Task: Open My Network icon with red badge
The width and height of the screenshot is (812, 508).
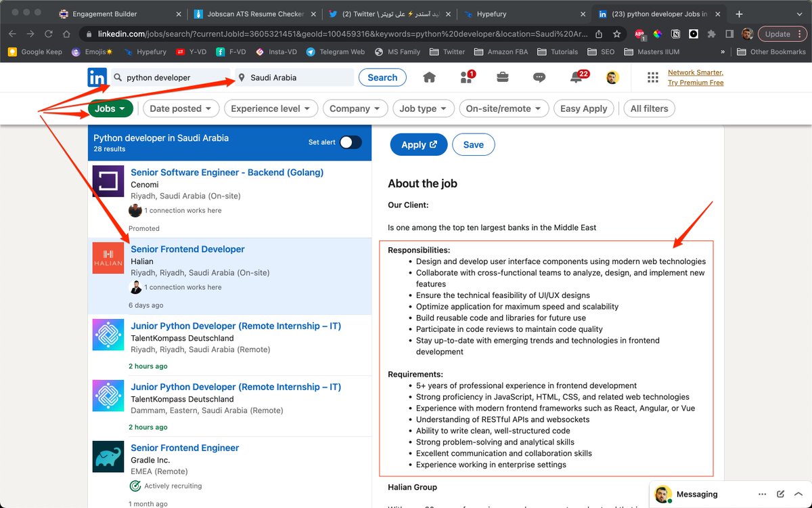Action: tap(467, 77)
